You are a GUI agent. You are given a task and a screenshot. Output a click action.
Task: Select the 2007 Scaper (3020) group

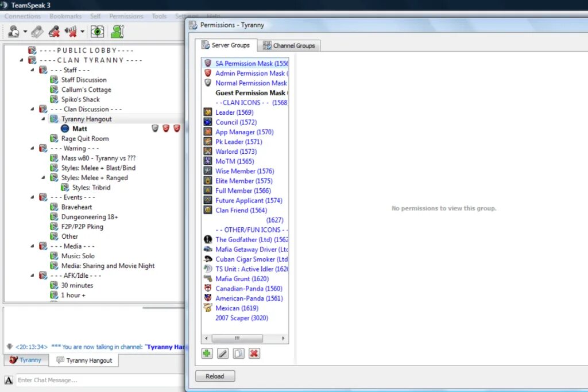[245, 318]
